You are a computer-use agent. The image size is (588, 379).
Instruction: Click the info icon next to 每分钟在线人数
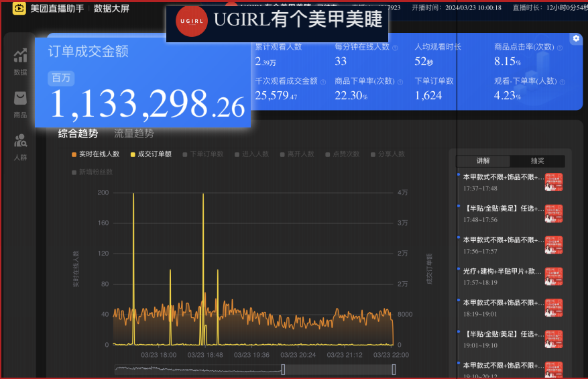395,48
